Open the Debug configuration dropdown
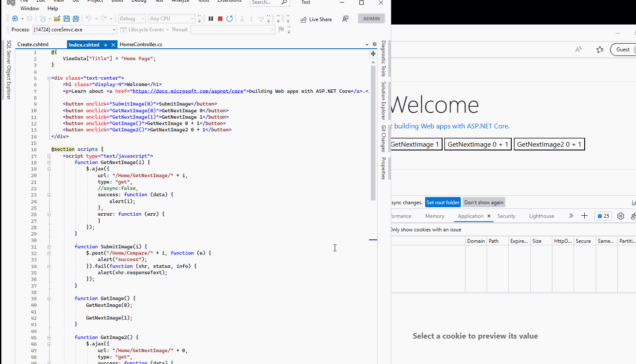This screenshot has width=636, height=364. tap(132, 19)
